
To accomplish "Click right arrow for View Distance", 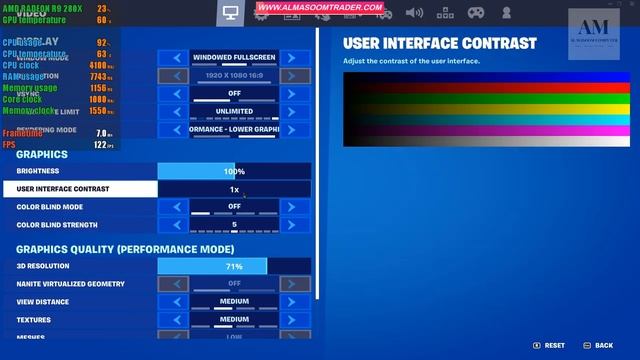I will point(295,302).
